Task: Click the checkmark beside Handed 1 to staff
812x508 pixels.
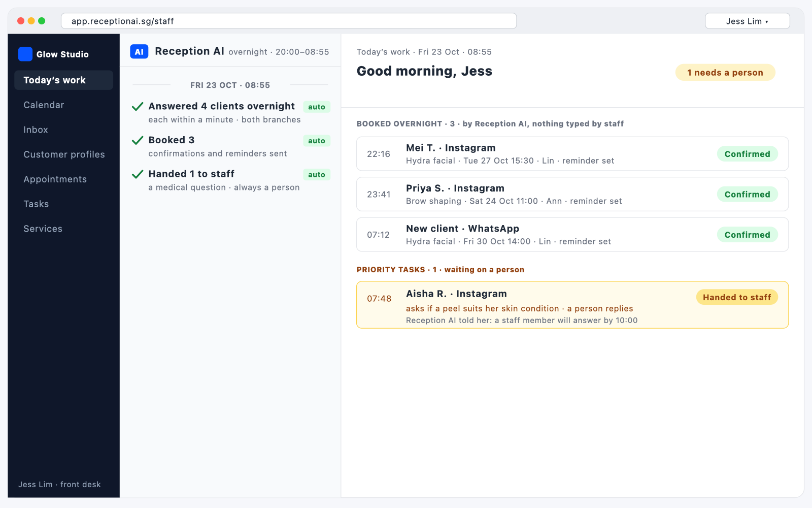Action: (x=137, y=174)
